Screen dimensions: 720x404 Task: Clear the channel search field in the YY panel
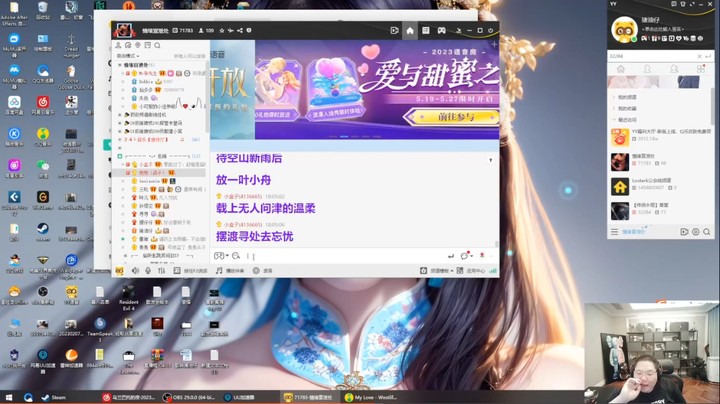click(699, 56)
